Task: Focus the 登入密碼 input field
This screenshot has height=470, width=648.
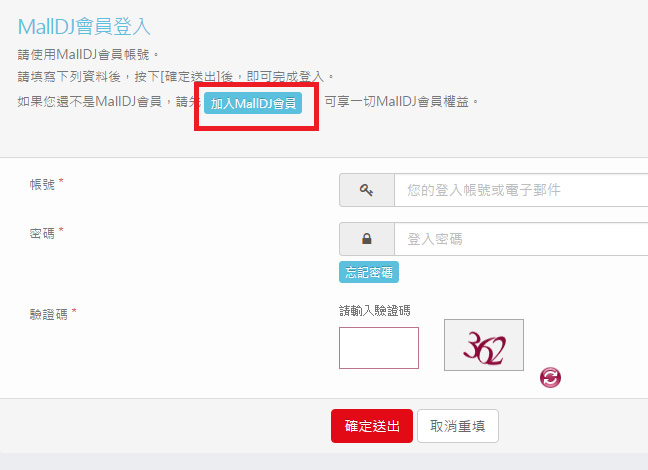Action: coord(521,239)
